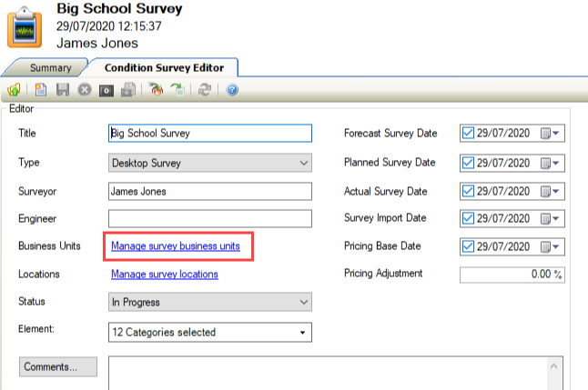Click into the Engineer text field
This screenshot has width=588, height=390.
tap(210, 219)
